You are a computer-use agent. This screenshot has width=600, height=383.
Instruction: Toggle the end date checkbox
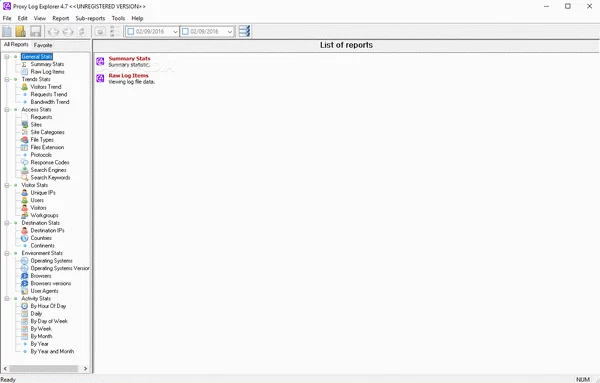tap(186, 31)
